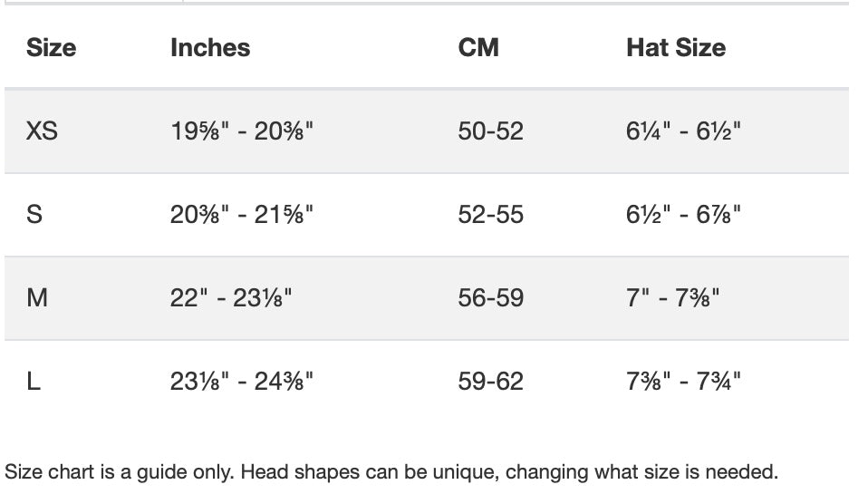Select the L size cell

34,381
